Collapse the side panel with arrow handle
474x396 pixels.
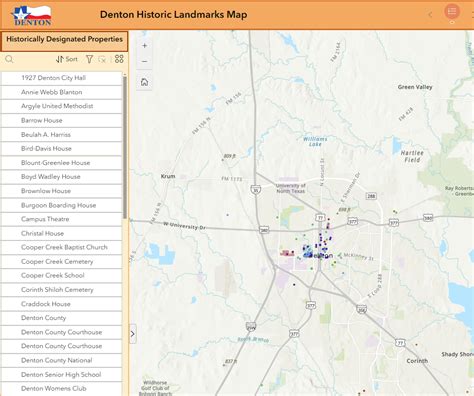coord(132,334)
